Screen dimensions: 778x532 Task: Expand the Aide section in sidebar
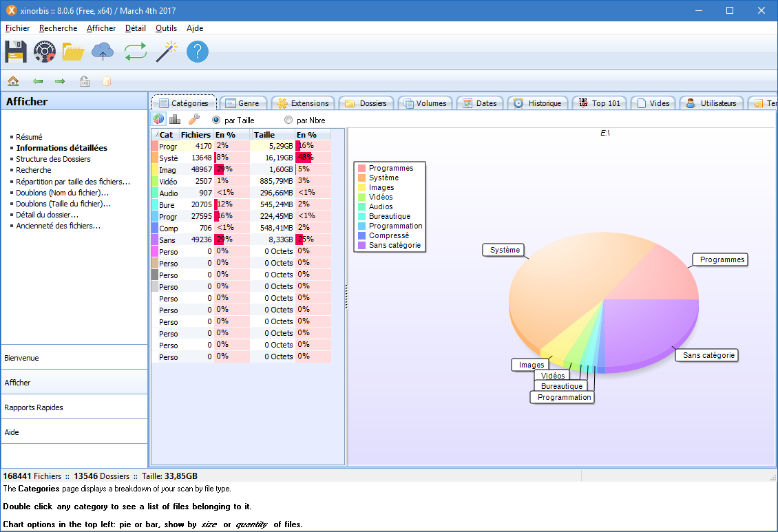74,432
